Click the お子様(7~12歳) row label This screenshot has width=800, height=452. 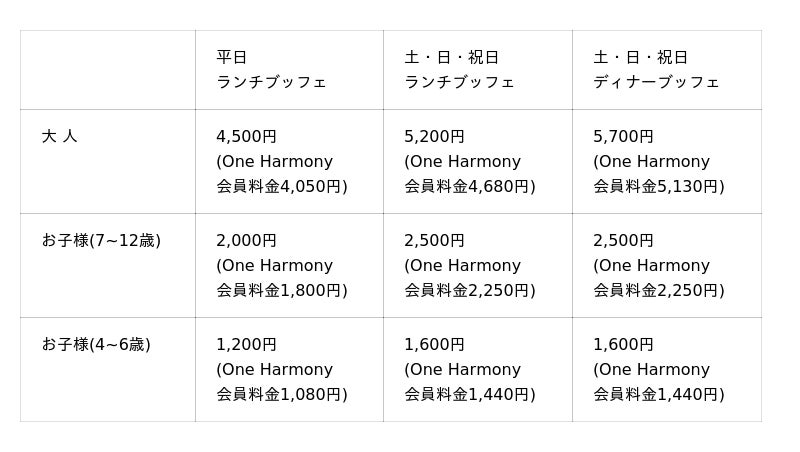click(101, 240)
